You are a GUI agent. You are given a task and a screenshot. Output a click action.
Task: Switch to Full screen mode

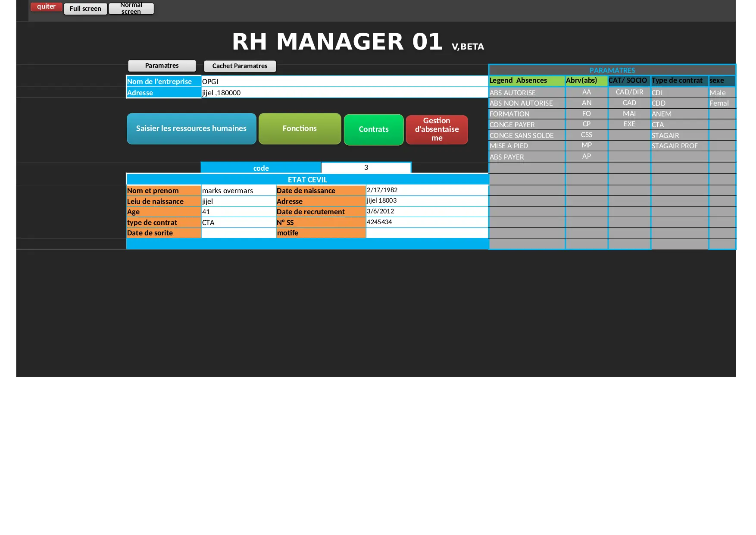click(x=85, y=9)
